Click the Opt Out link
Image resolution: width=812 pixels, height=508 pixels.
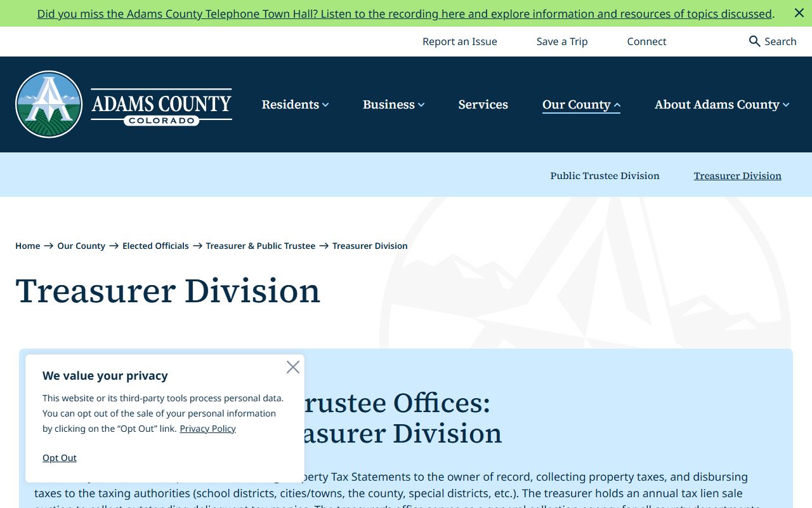[60, 458]
